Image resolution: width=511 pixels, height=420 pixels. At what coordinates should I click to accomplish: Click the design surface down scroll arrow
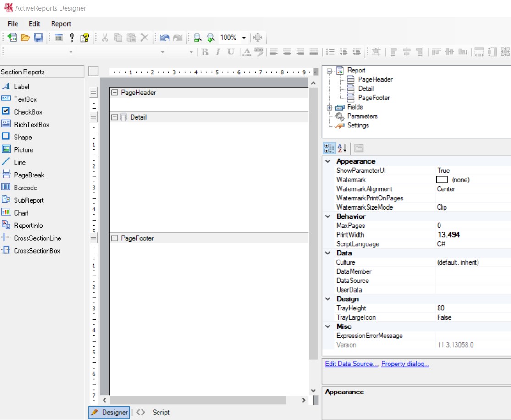click(x=313, y=391)
